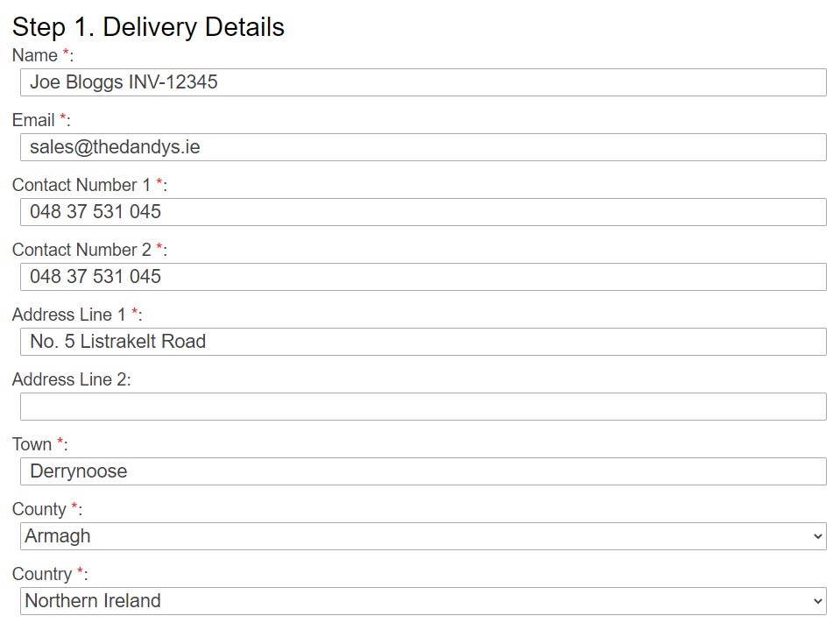The width and height of the screenshot is (840, 623).
Task: Open the County dropdown showing Armagh
Action: click(x=423, y=536)
